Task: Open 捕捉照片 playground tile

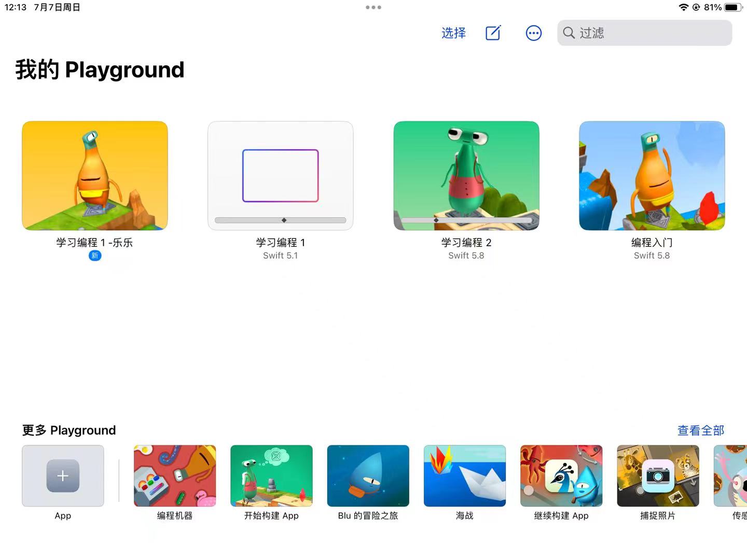Action: [658, 475]
